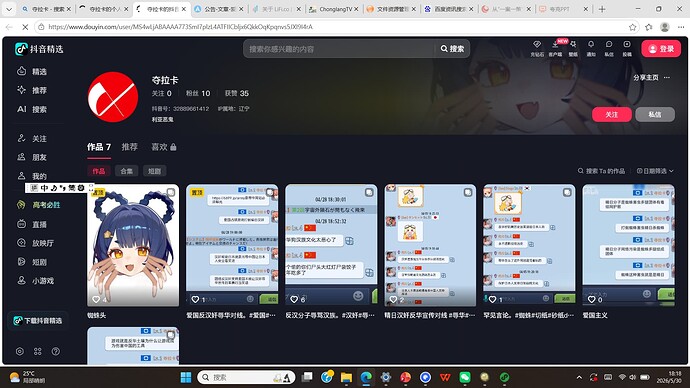Switch to profile 推荐 tab
This screenshot has height=388, width=690.
coord(129,147)
